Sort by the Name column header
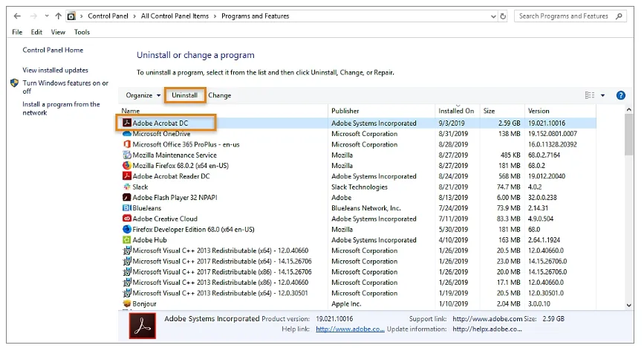 click(131, 111)
